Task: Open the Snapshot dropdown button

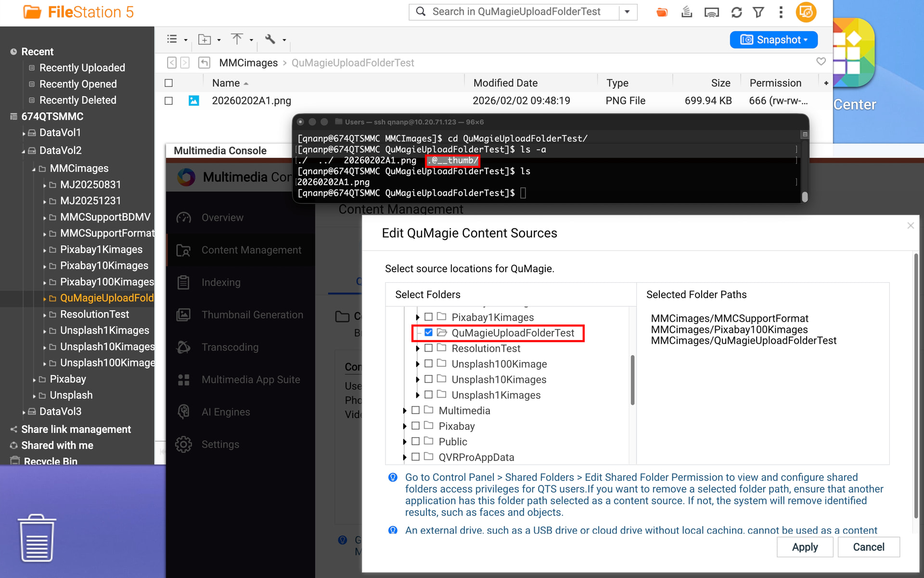Action: [x=773, y=39]
